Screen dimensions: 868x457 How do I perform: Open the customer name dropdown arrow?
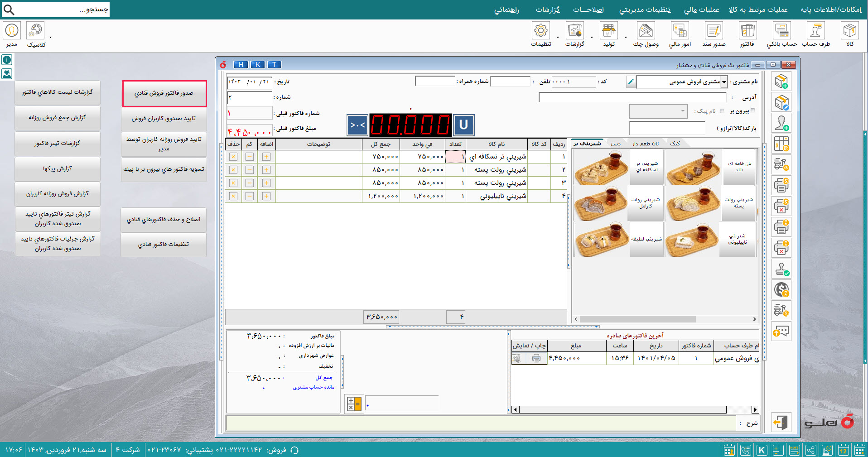(x=724, y=82)
